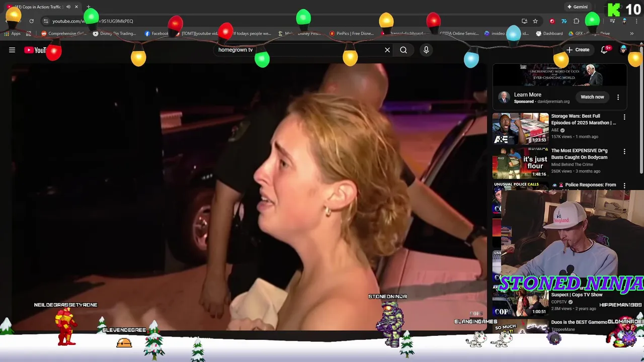Click the sponsored ad banner image
644x362 pixels.
(559, 75)
